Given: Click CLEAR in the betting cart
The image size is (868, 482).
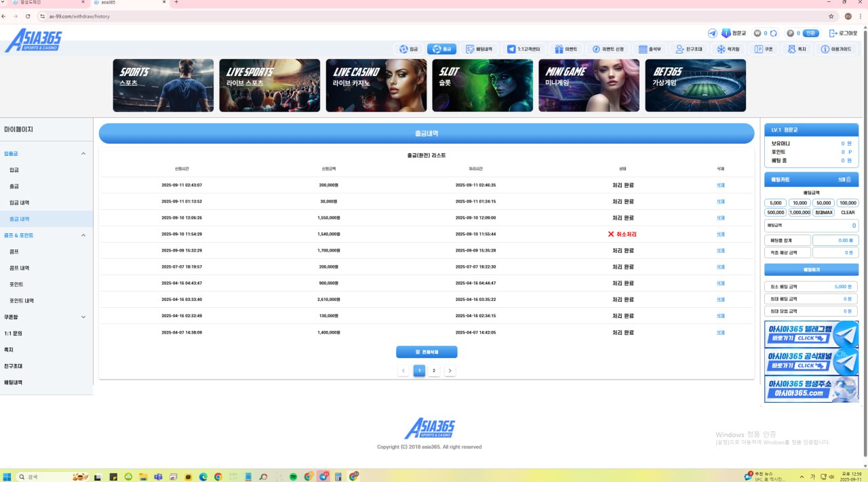Looking at the screenshot, I should tap(848, 212).
